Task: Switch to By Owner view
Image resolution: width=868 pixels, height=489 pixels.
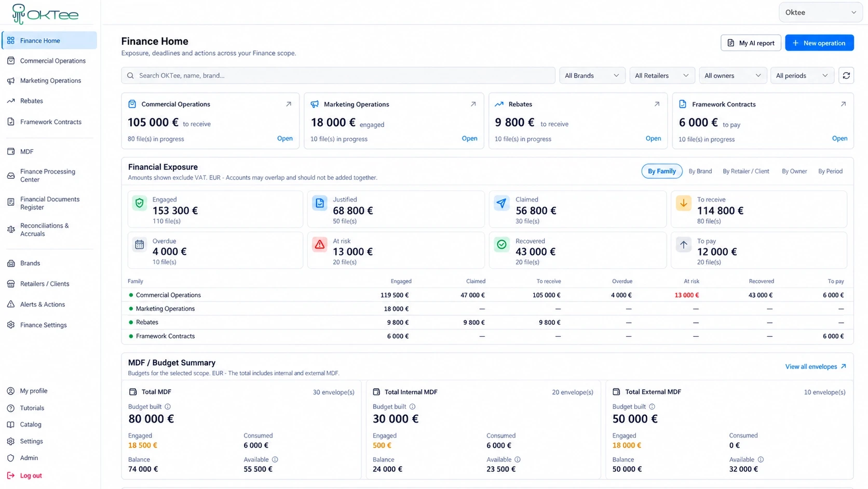Action: point(794,171)
